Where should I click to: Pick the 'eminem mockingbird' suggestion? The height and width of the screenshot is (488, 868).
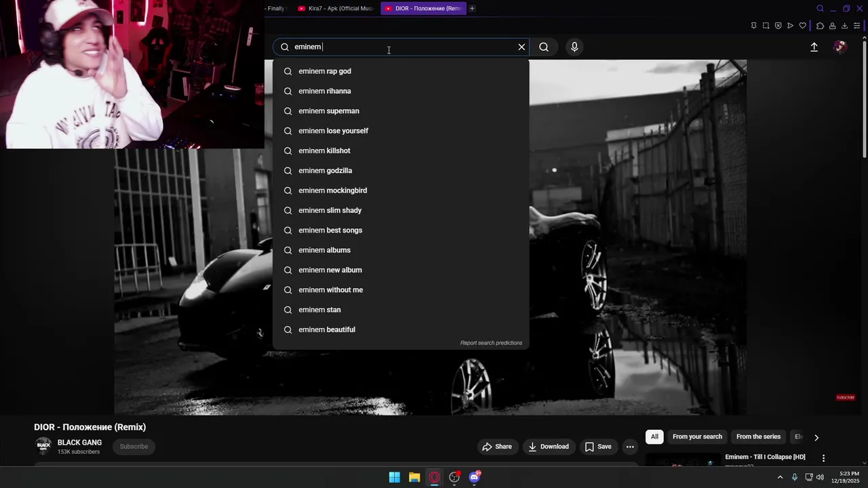point(401,190)
